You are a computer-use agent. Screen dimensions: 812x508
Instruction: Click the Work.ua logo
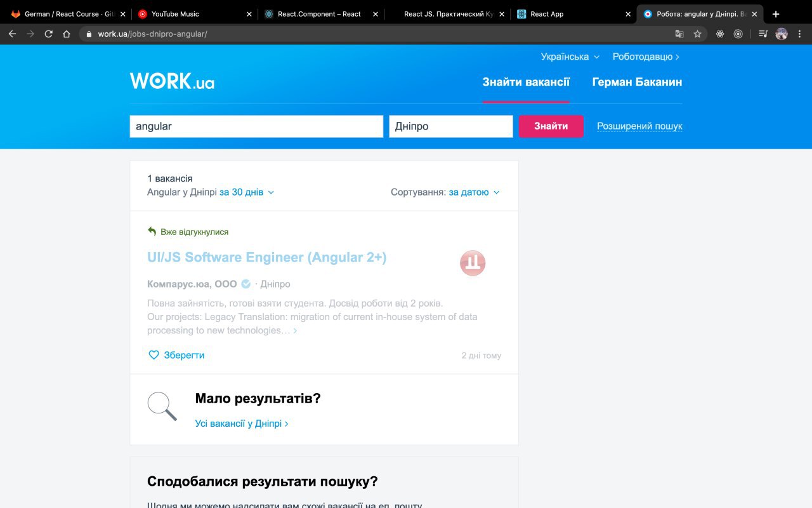click(x=172, y=81)
